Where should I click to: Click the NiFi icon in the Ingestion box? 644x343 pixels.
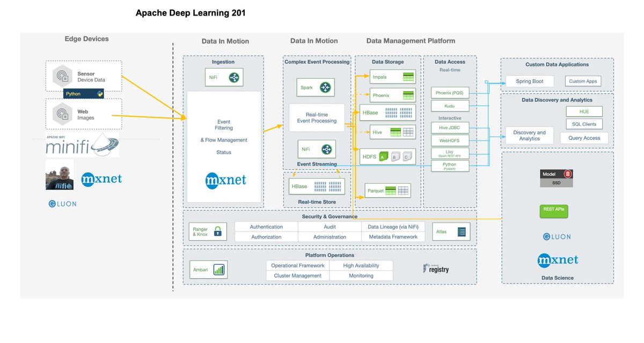click(234, 77)
